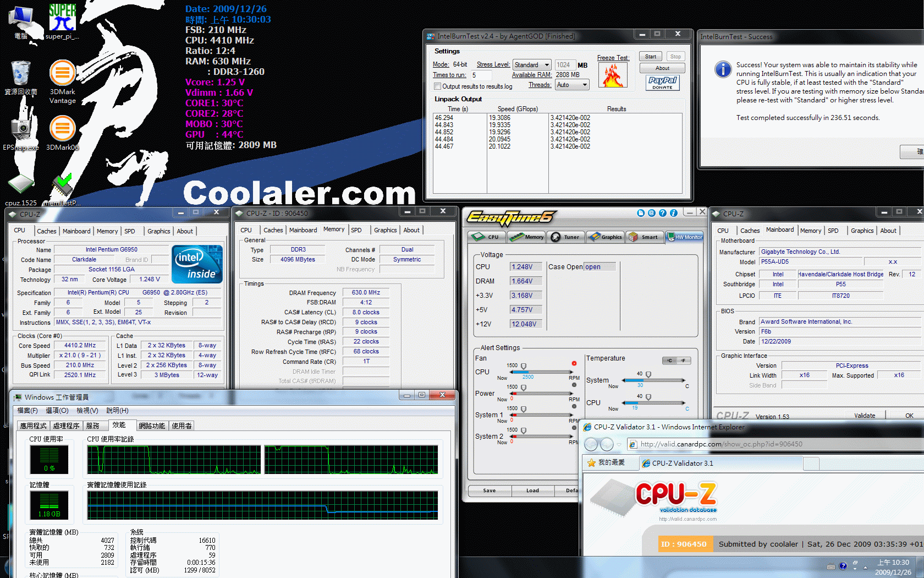Click the Internet Explorer address bar URL
Screen dimensions: 924x578
[x=721, y=444]
